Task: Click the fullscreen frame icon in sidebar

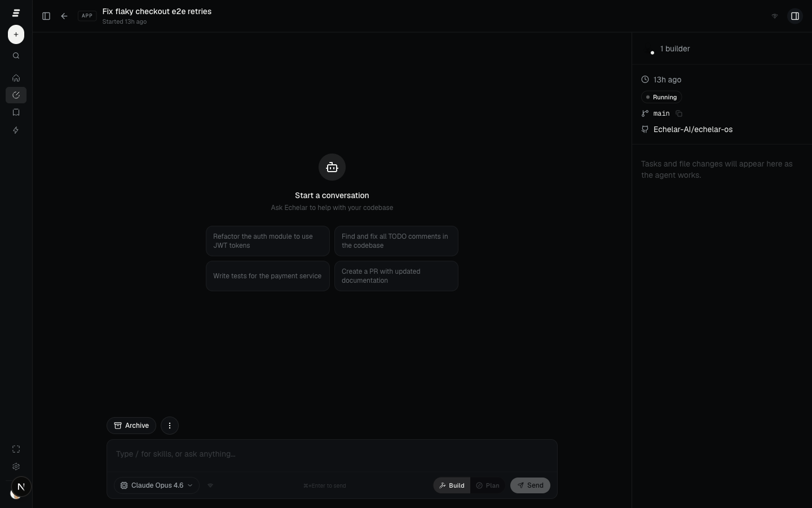Action: point(16,449)
